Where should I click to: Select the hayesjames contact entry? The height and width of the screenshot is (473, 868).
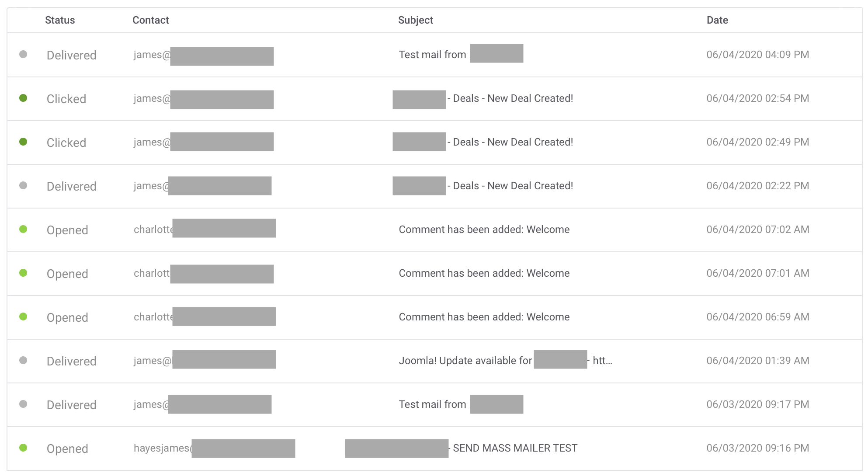coord(214,448)
